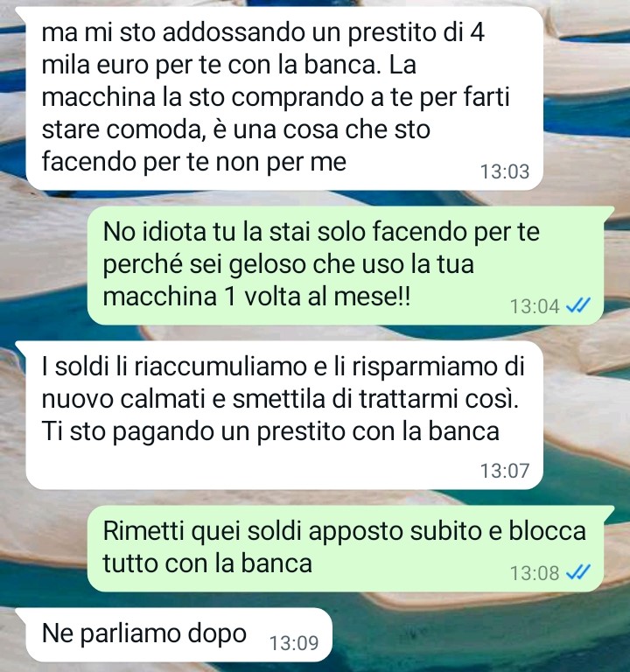The image size is (630, 672).
Task: Select the green message 'Rimetti quei soldi apposto'
Action: tap(345, 548)
